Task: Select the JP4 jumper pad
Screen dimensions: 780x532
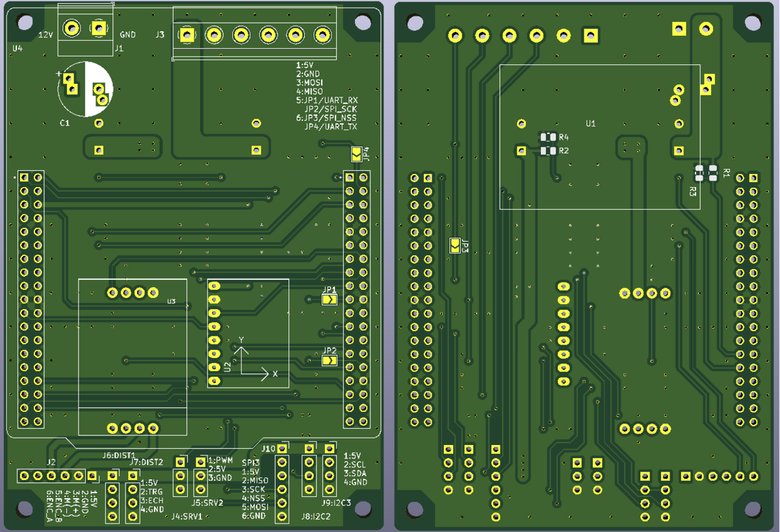Action: (357, 154)
